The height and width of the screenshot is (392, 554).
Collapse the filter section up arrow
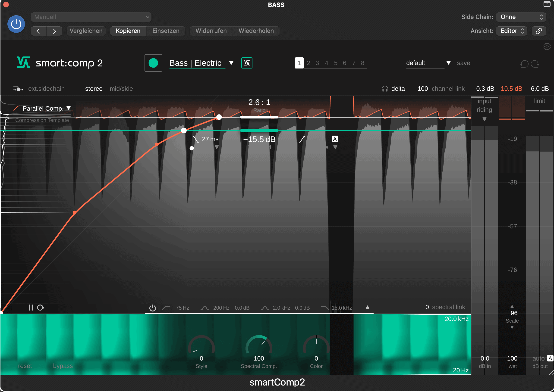point(368,307)
